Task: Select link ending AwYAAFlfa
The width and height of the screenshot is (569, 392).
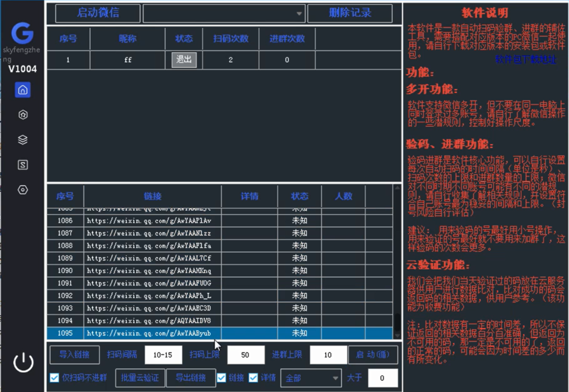Action: [x=220, y=245]
